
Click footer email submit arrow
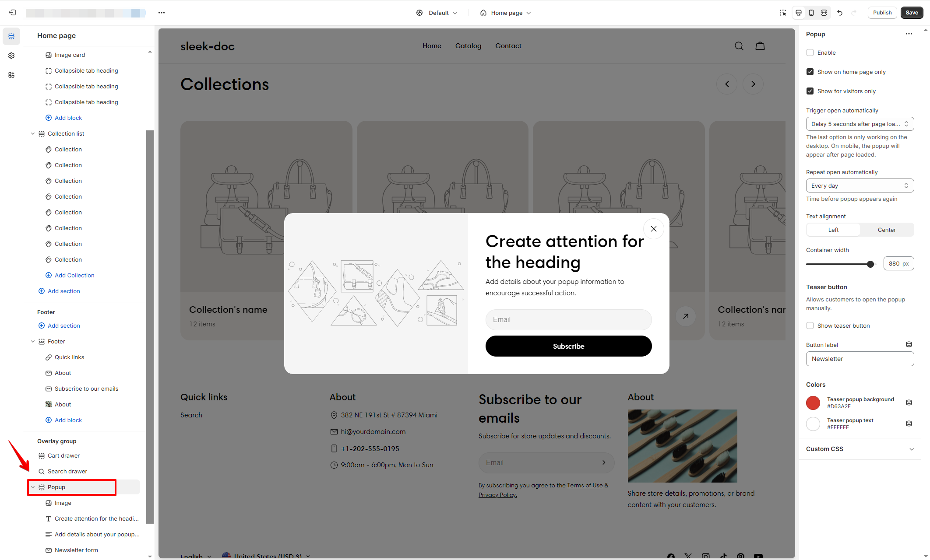(604, 462)
